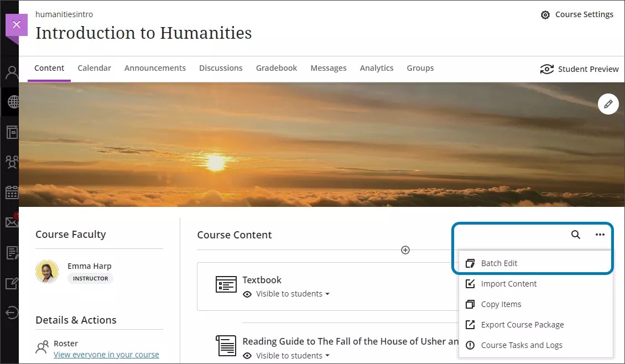The height and width of the screenshot is (364, 625).
Task: Choose 'Export Course Package' from the menu
Action: click(522, 325)
